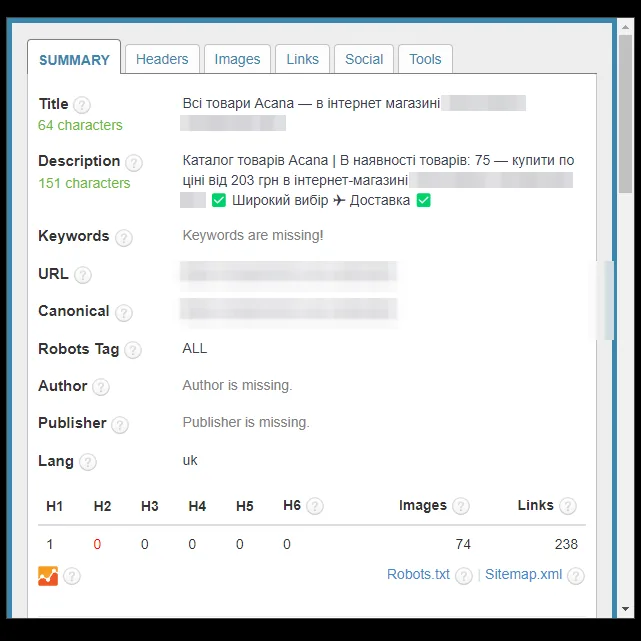Switch to the Tools tab
641x641 pixels.
pyautogui.click(x=425, y=59)
